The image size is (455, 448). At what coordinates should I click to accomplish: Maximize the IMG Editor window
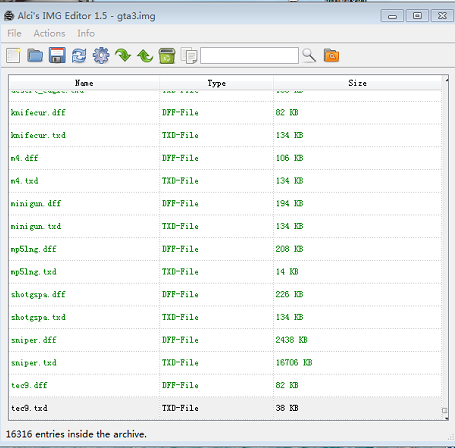tap(417, 16)
